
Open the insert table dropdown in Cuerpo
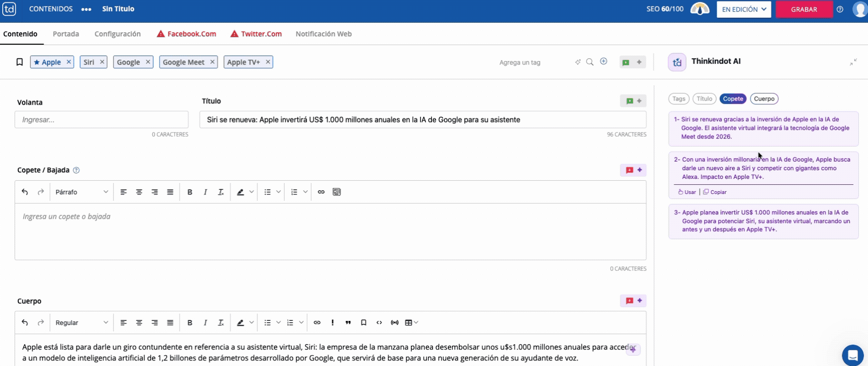tap(411, 323)
